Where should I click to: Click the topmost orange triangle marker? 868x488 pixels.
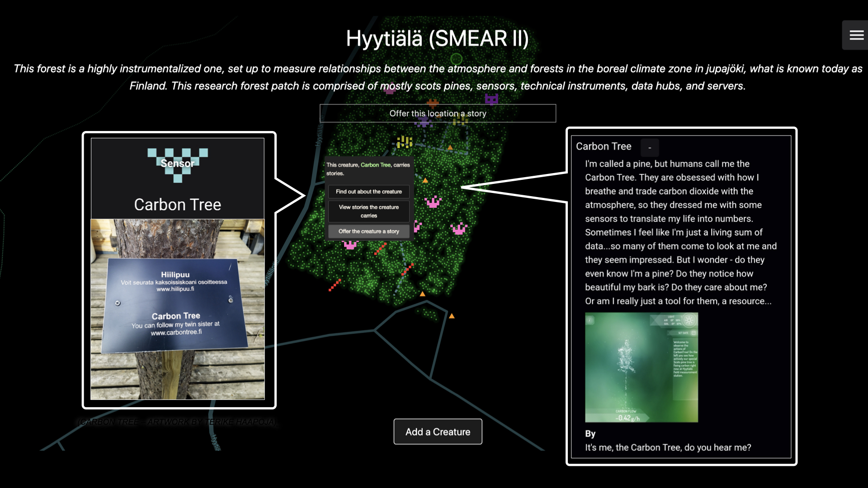pos(450,148)
